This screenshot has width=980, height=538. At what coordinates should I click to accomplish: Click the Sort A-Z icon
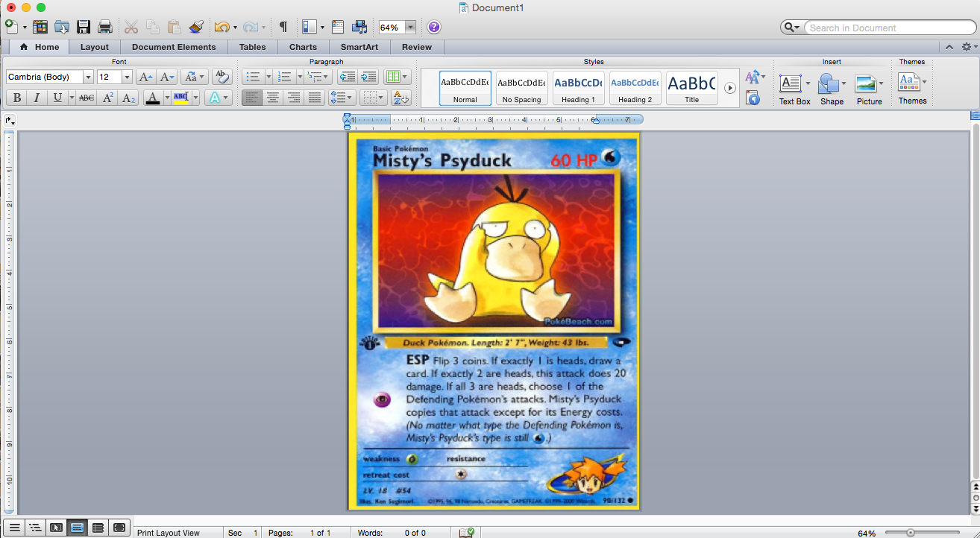click(401, 98)
